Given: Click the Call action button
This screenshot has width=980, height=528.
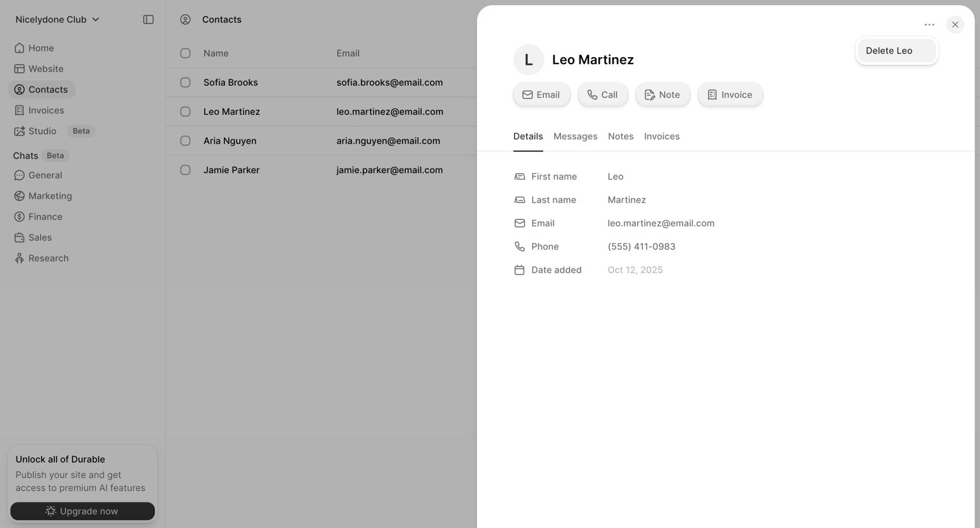Looking at the screenshot, I should coord(603,95).
